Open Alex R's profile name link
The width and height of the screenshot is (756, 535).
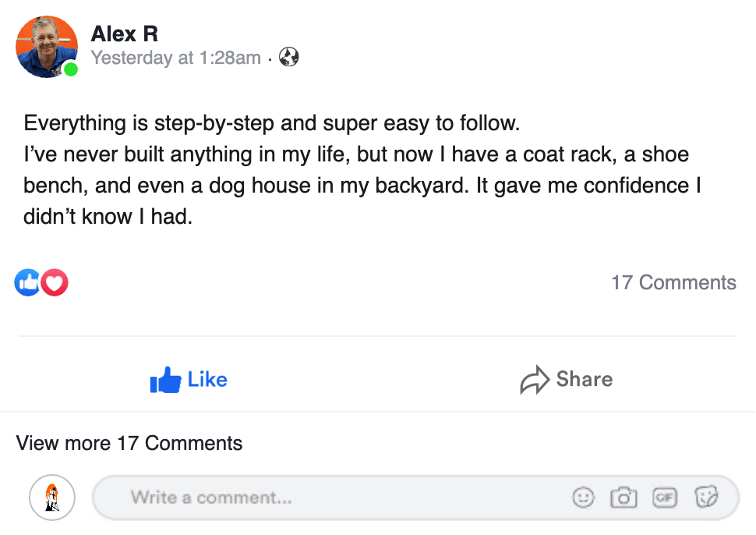point(125,34)
